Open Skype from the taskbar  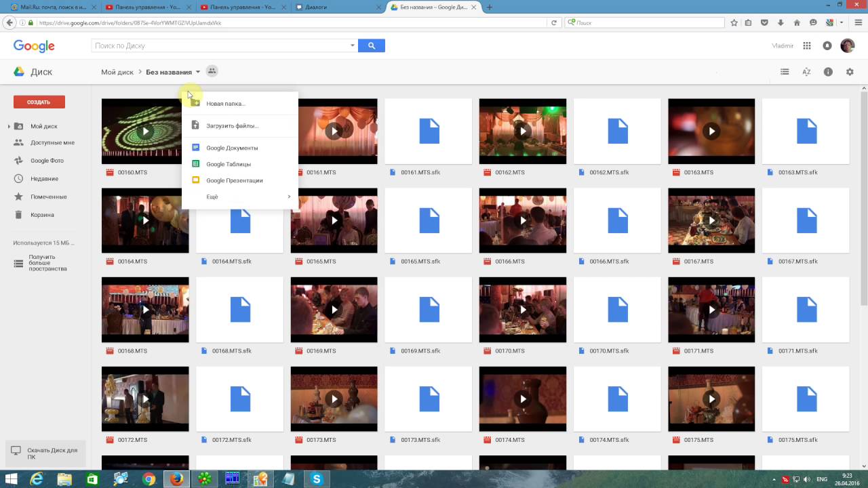(x=317, y=479)
